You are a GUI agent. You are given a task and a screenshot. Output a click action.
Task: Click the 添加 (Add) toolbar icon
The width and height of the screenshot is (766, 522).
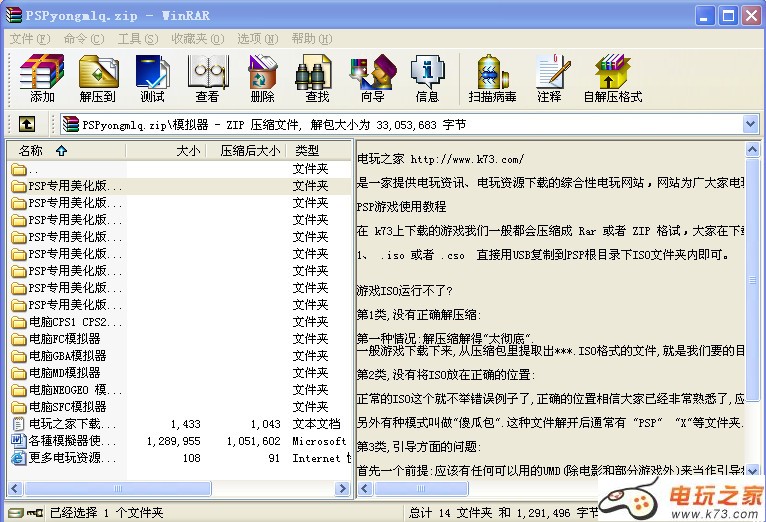point(42,74)
